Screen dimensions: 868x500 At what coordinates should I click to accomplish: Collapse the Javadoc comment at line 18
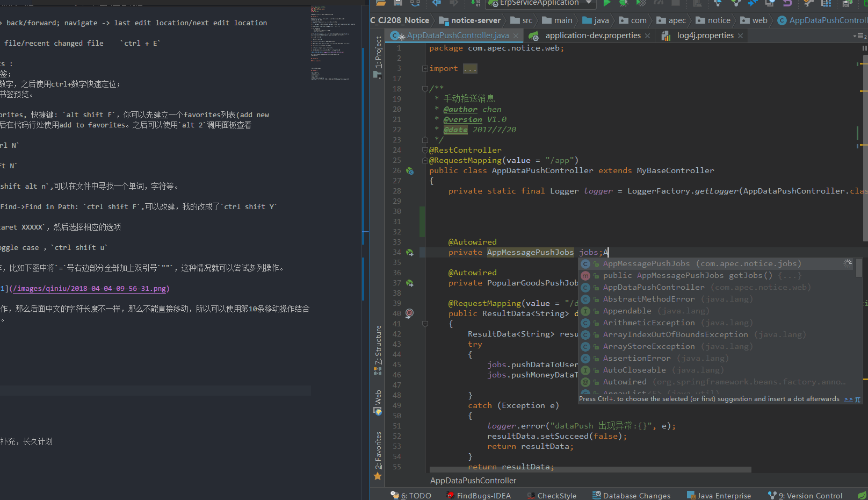pyautogui.click(x=425, y=89)
